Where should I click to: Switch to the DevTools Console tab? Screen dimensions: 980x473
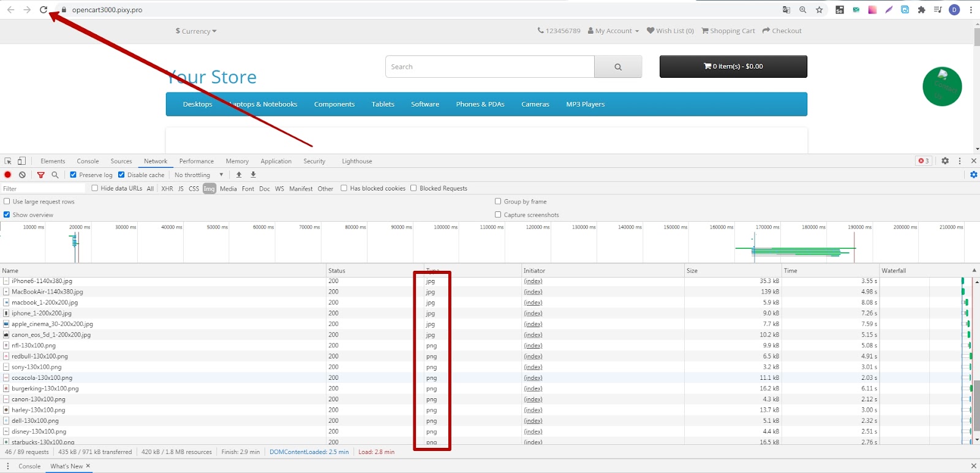(x=88, y=161)
